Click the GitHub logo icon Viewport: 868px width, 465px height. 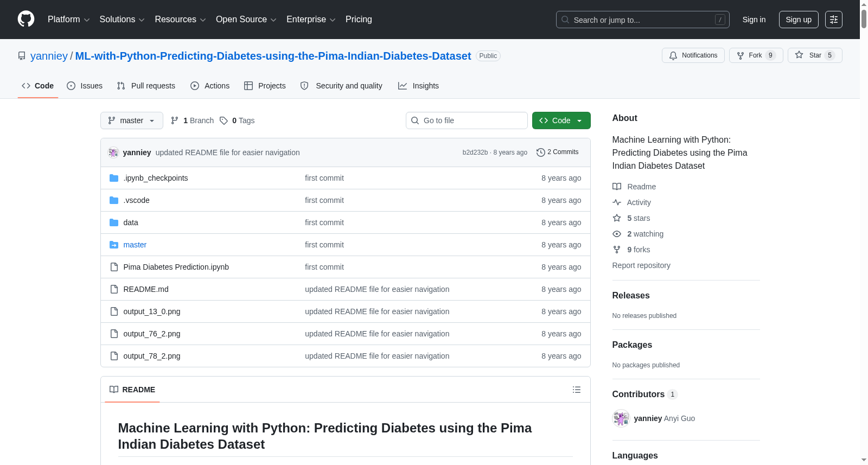[x=26, y=19]
